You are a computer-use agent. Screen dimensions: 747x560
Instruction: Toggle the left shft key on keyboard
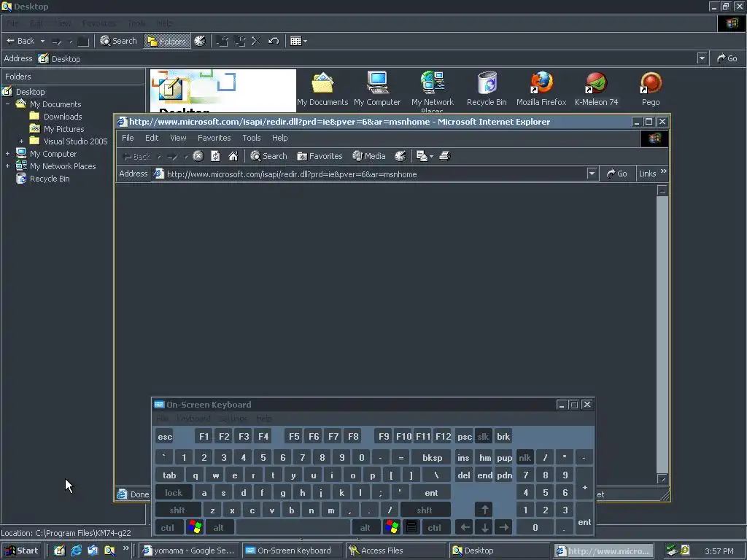pos(177,510)
